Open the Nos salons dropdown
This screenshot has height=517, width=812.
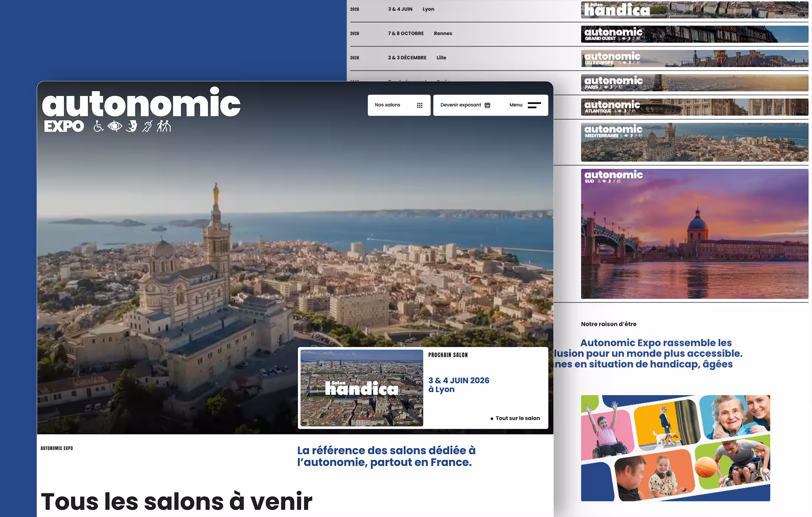399,105
